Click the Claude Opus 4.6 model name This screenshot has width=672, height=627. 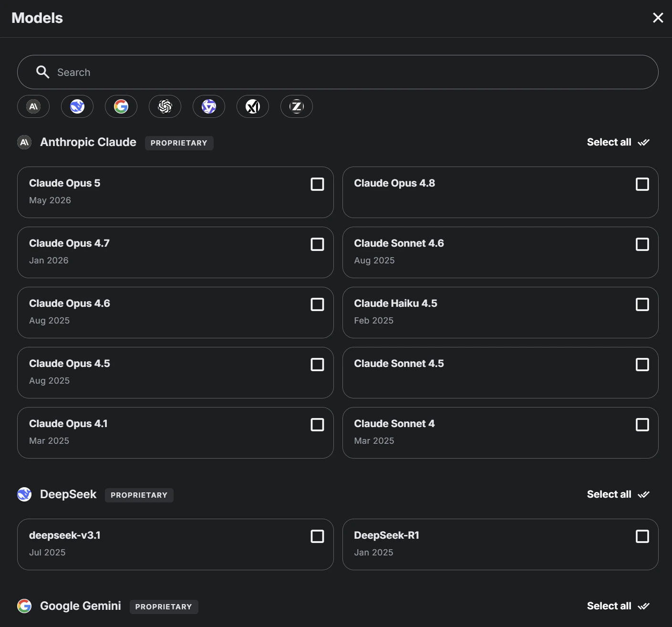pyautogui.click(x=70, y=303)
